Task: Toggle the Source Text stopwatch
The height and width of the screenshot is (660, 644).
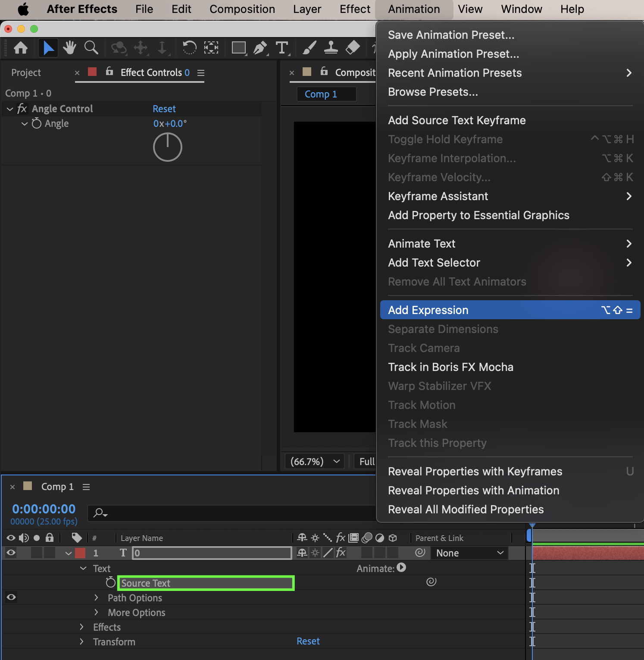Action: (111, 582)
